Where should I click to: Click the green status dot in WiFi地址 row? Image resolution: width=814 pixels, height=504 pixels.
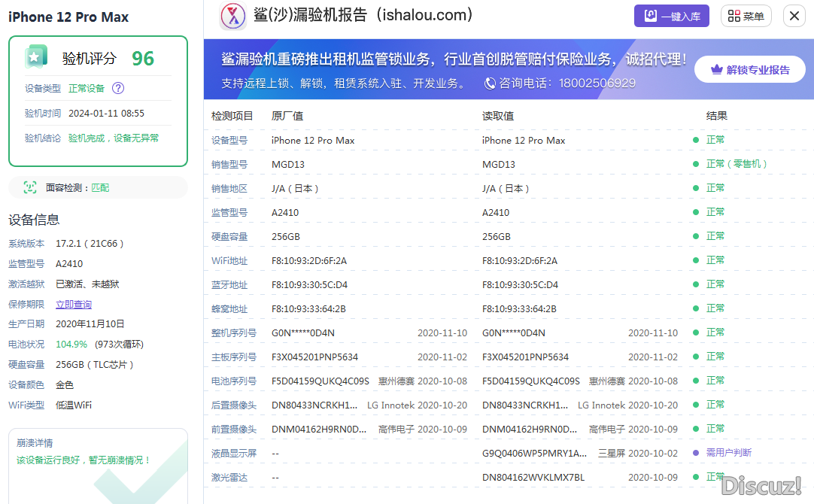(x=696, y=260)
